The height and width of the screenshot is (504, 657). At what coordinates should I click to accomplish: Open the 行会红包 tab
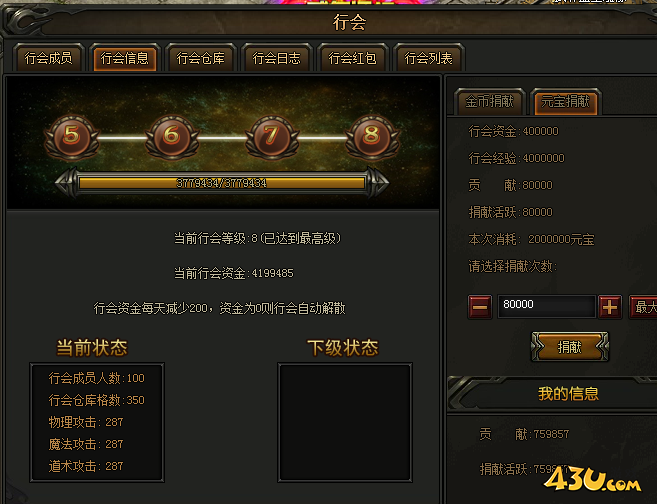352,58
